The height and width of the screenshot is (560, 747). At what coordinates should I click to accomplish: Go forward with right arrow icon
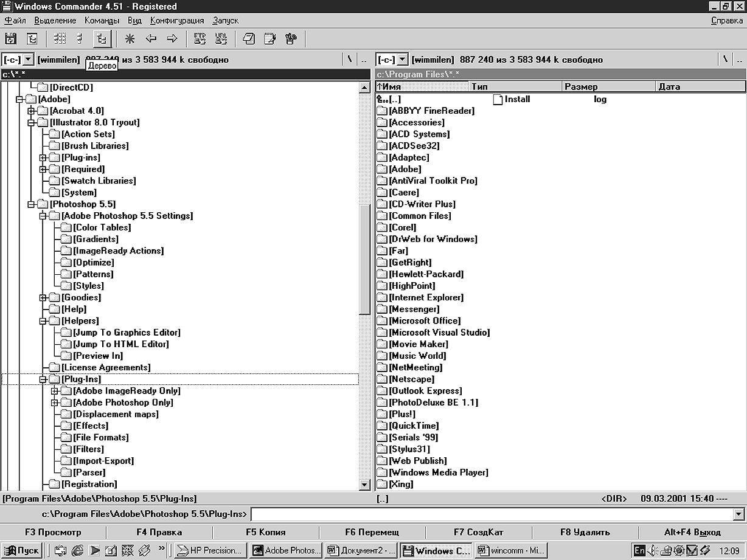[172, 39]
